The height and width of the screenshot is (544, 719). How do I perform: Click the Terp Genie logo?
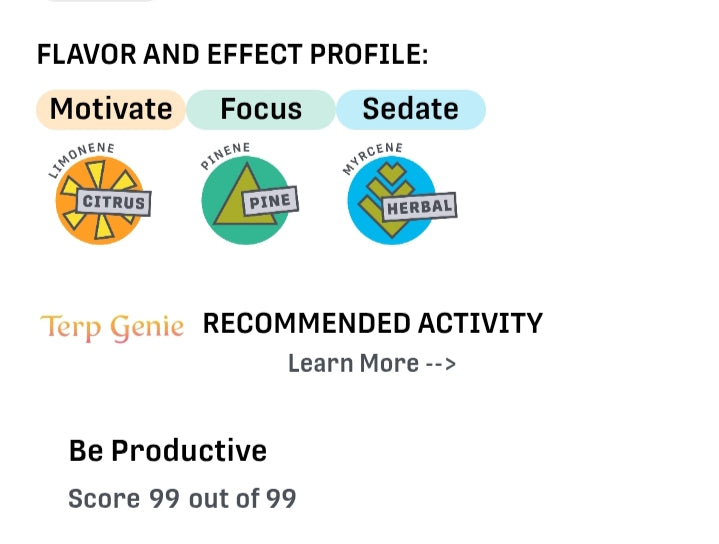coord(112,326)
